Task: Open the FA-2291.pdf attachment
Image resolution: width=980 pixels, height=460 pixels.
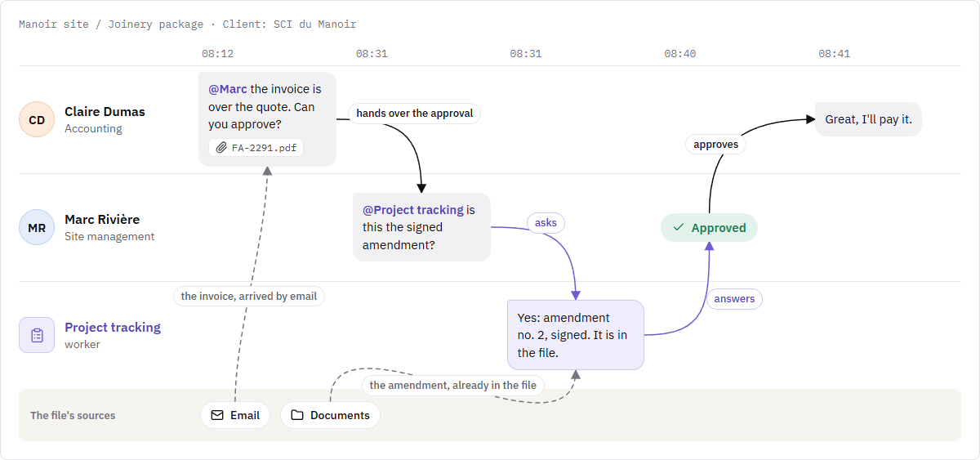Action: [256, 148]
